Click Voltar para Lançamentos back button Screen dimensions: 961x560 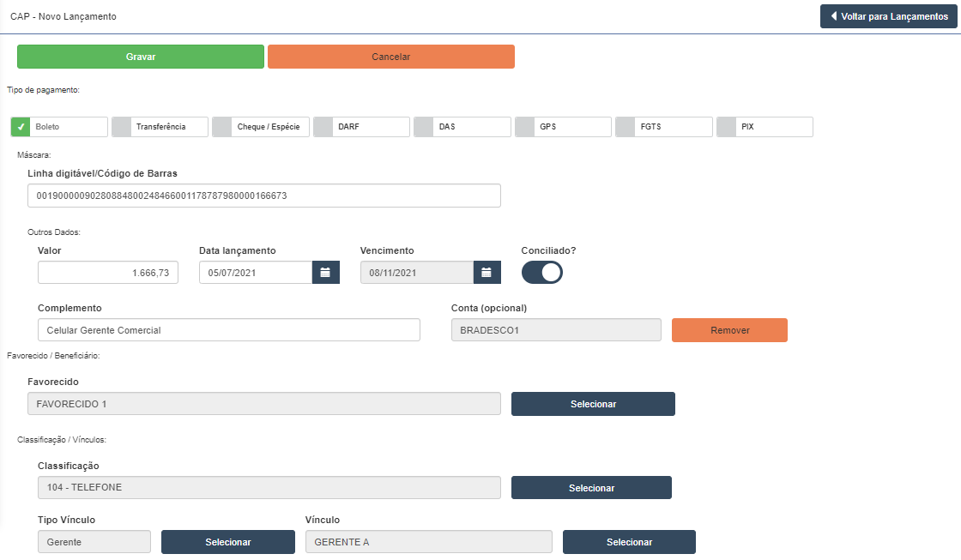pyautogui.click(x=888, y=16)
